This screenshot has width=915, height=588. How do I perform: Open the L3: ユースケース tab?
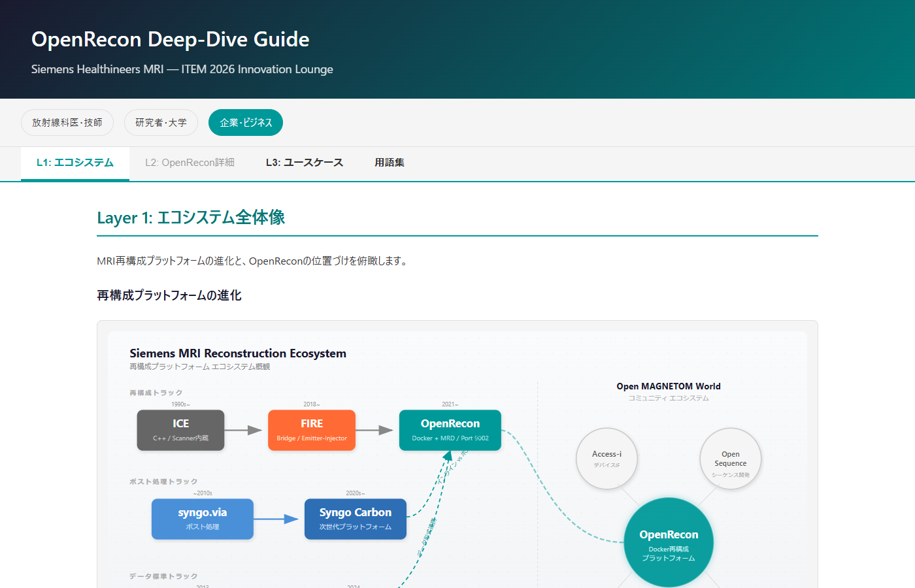[305, 163]
